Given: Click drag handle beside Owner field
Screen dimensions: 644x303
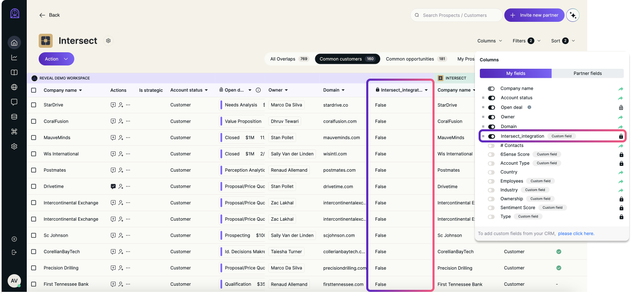Looking at the screenshot, I should [483, 117].
